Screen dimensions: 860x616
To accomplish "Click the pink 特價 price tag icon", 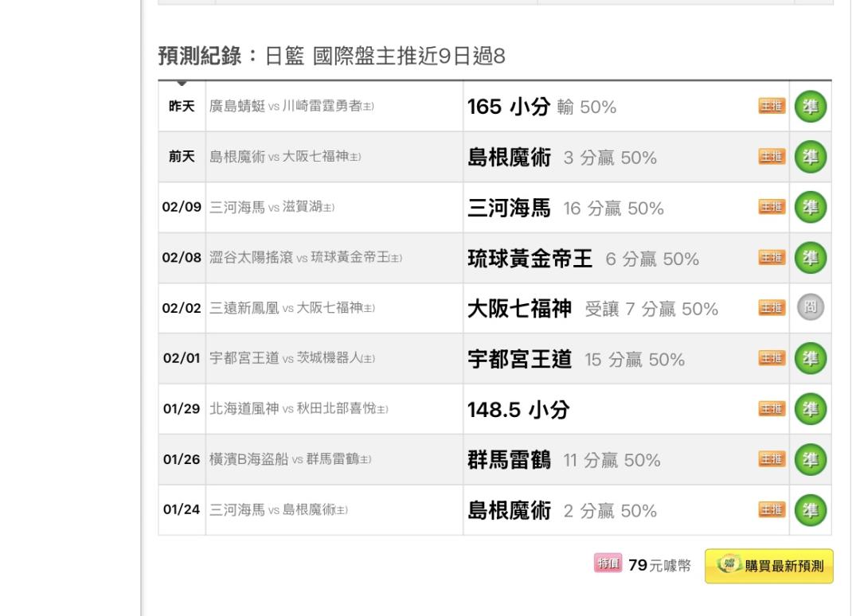I will tap(608, 563).
